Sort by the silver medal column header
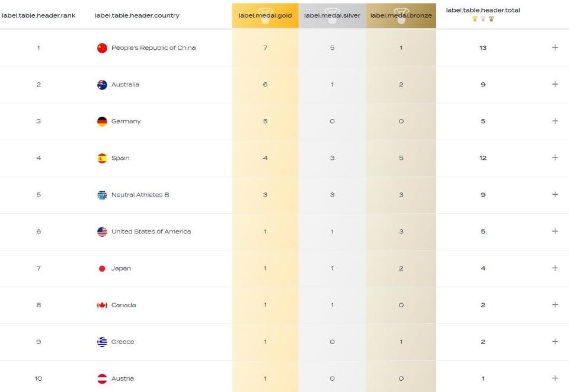 click(332, 15)
